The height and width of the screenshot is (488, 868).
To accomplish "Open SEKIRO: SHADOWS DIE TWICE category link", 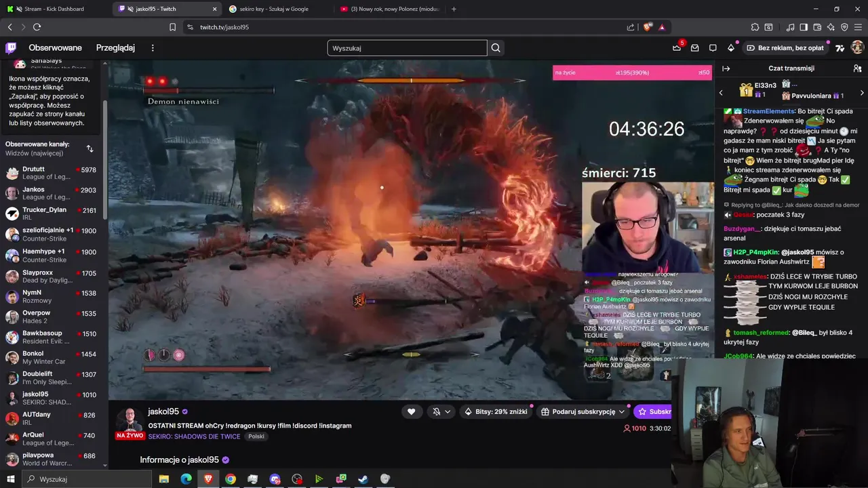I will pyautogui.click(x=194, y=436).
